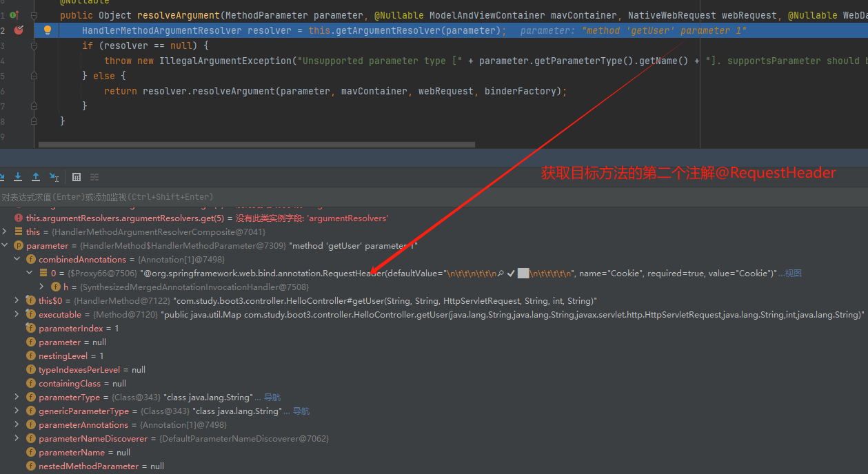Click the field icon beside 'h' variable
This screenshot has width=868, height=474.
[56, 287]
